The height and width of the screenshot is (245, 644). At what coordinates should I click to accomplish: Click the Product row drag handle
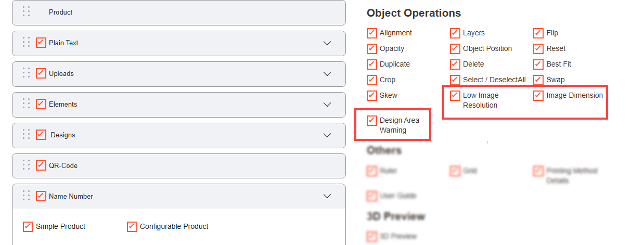[27, 12]
